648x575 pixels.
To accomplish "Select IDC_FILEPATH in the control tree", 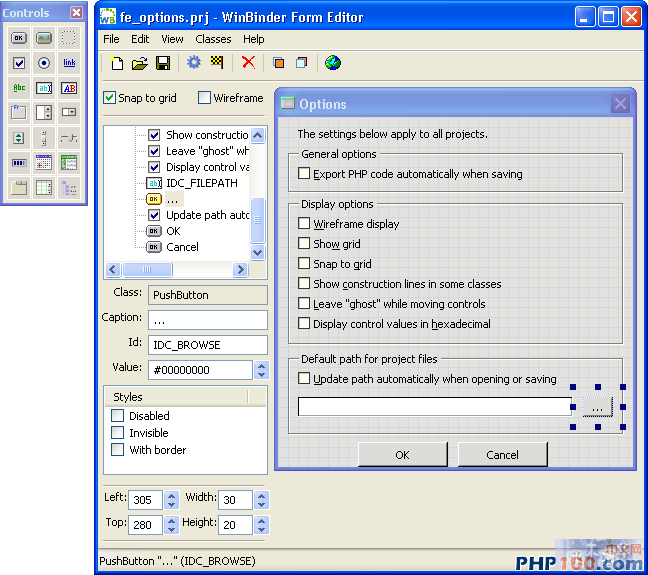I will pos(202,183).
